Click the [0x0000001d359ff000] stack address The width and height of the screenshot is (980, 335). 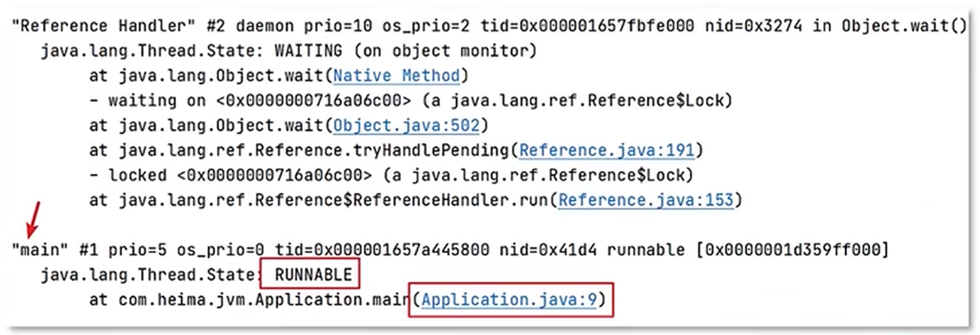tap(792, 250)
